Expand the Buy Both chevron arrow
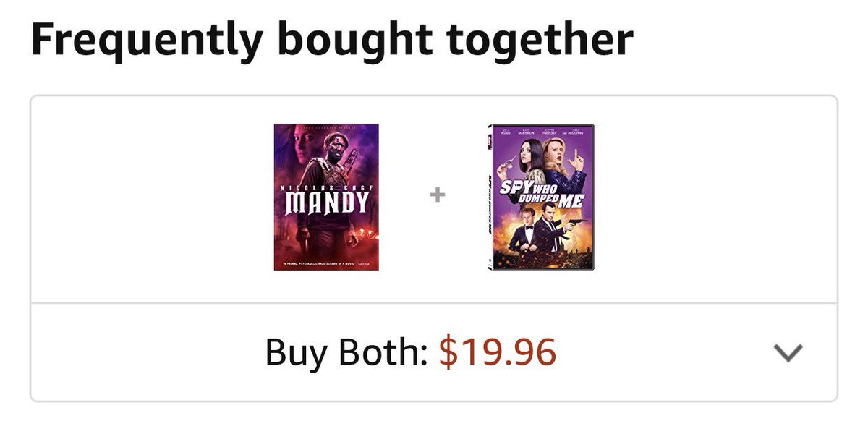The height and width of the screenshot is (434, 868). (788, 353)
